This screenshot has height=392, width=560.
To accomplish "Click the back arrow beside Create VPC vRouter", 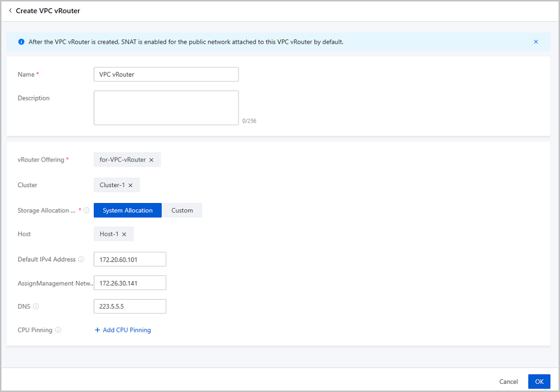I will point(10,11).
